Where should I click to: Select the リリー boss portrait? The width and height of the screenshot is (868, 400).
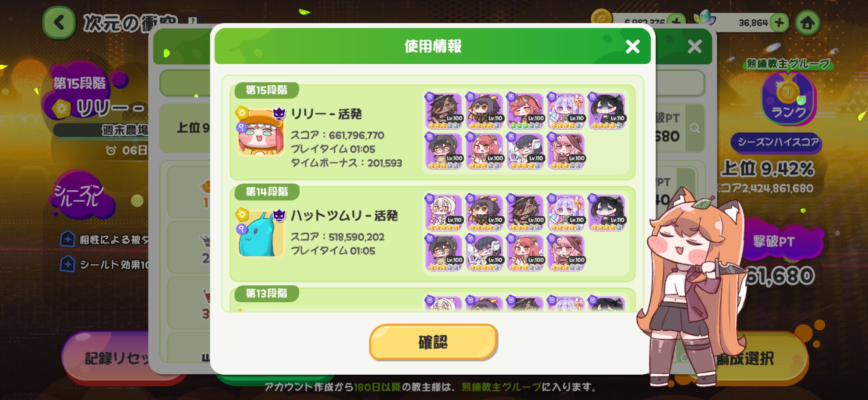pyautogui.click(x=260, y=132)
